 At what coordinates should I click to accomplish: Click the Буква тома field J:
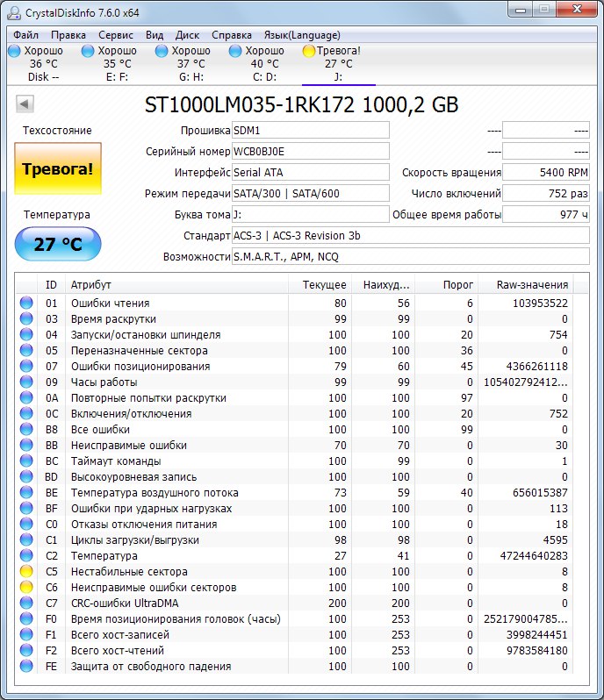pyautogui.click(x=311, y=214)
